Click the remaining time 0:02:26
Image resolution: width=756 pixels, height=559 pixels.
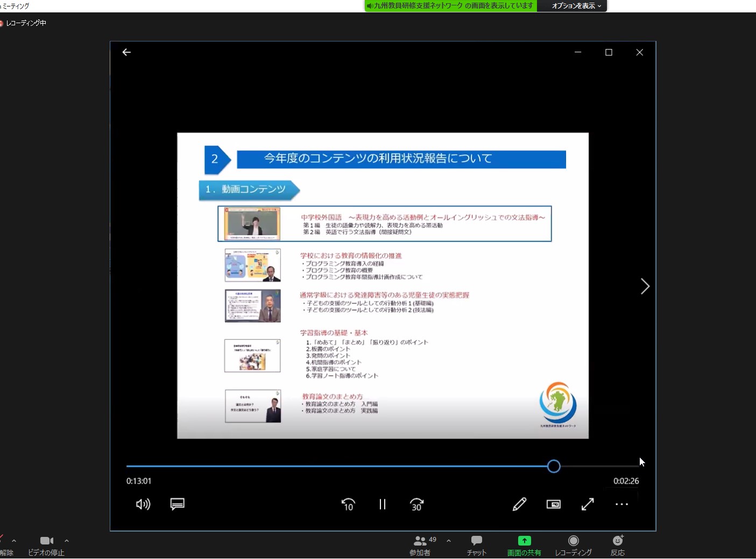pyautogui.click(x=626, y=481)
